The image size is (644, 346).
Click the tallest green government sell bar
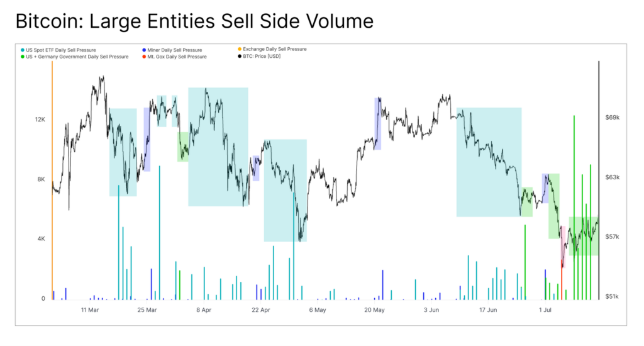tap(574, 208)
